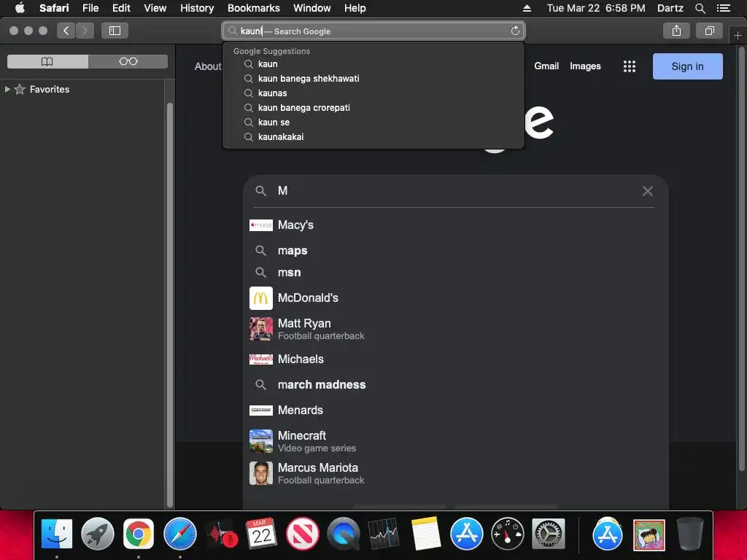Choose 'march madness' search suggestion
The width and height of the screenshot is (747, 560).
click(x=455, y=384)
